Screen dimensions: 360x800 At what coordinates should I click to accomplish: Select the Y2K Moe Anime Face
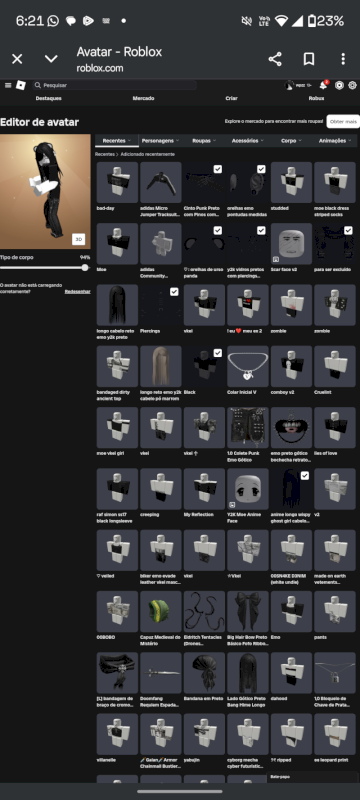coord(248,489)
